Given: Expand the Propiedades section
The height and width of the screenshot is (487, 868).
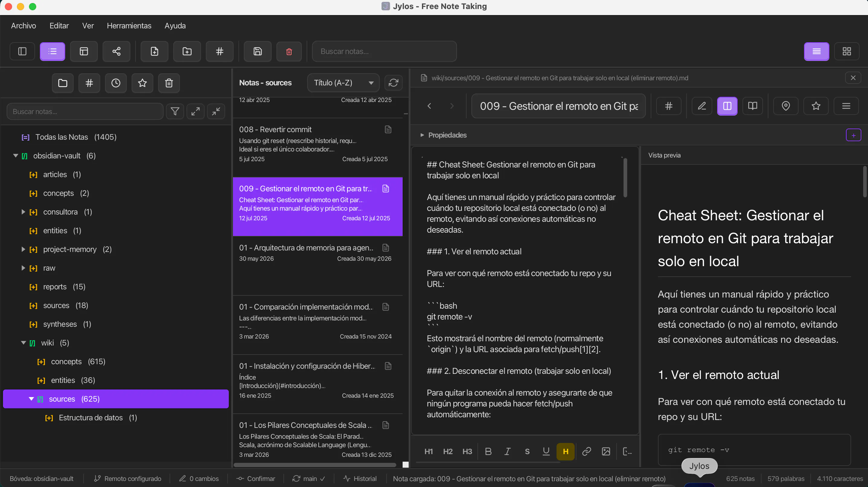Looking at the screenshot, I should pyautogui.click(x=422, y=135).
